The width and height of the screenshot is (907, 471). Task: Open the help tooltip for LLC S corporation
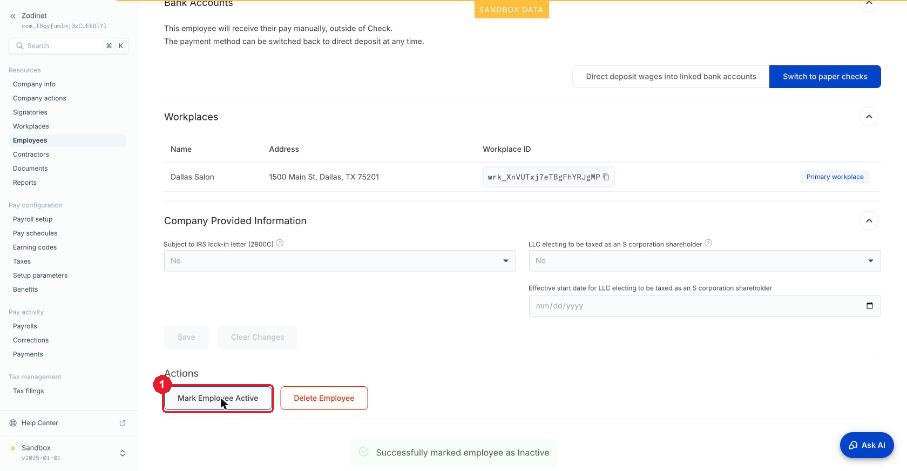[x=708, y=244]
